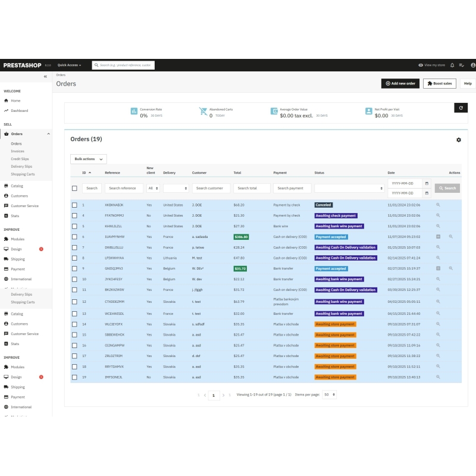Click the notifications bell icon
The width and height of the screenshot is (476, 476).
[452, 65]
